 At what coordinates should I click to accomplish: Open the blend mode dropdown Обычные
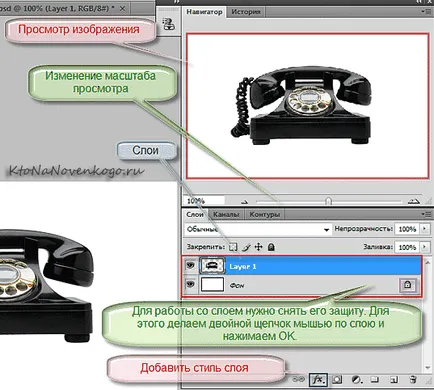pos(258,229)
